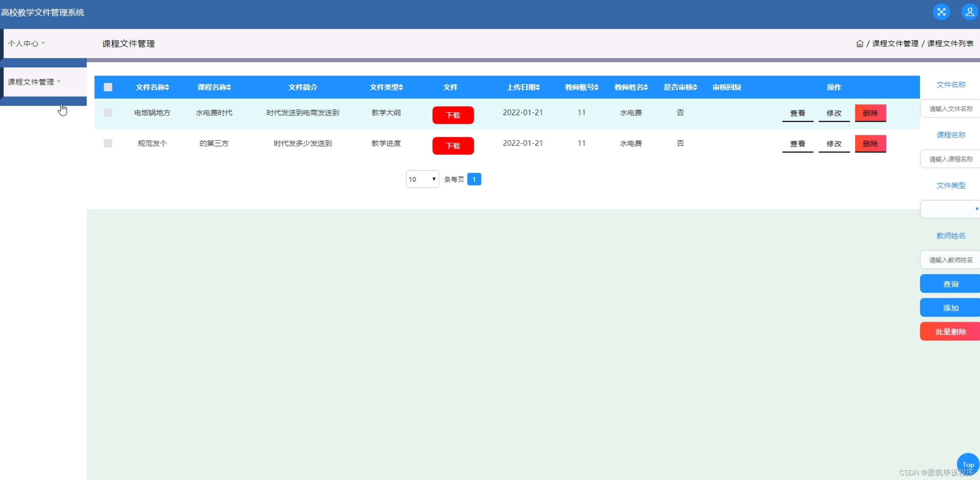This screenshot has height=480, width=980.
Task: Sort by 文件类型 column header
Action: coord(386,87)
